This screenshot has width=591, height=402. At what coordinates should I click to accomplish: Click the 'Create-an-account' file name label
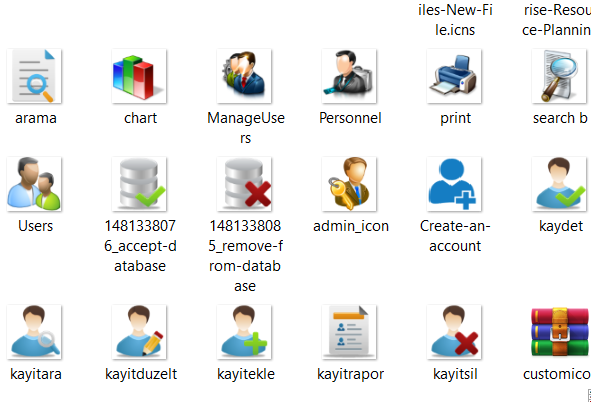455,236
